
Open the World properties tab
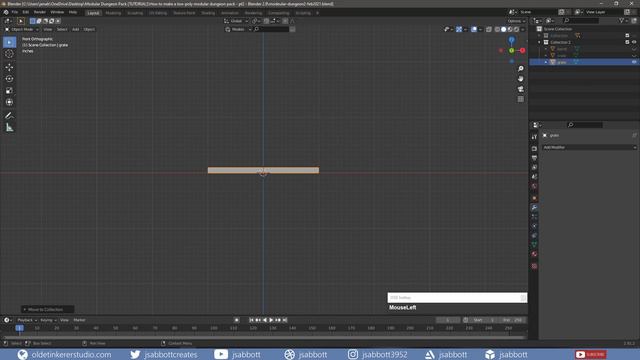(534, 186)
